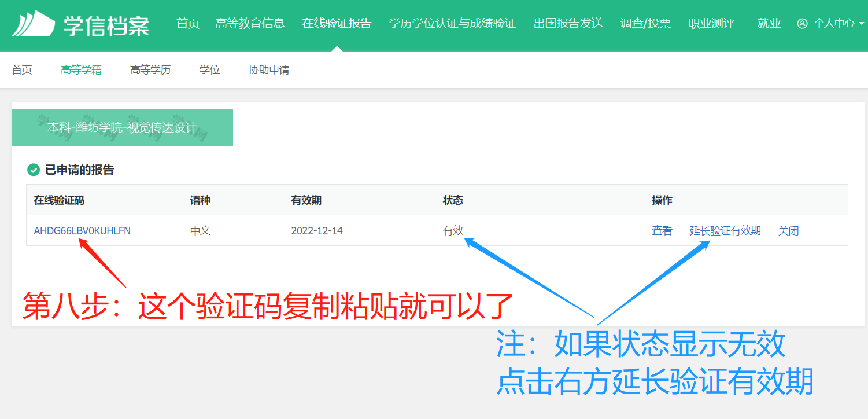The height and width of the screenshot is (419, 868).
Task: Select the 协助申请 tab
Action: click(268, 69)
